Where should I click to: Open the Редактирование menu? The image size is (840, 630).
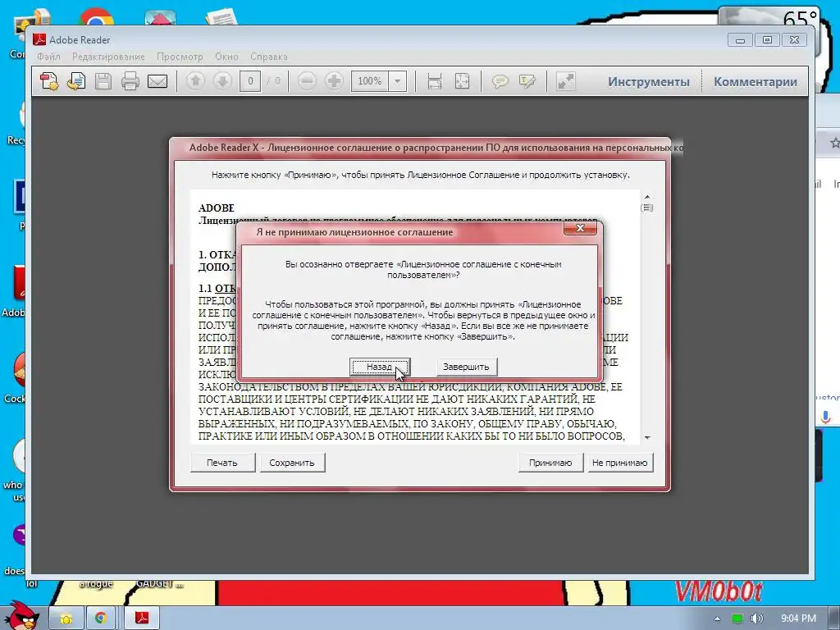(x=108, y=57)
